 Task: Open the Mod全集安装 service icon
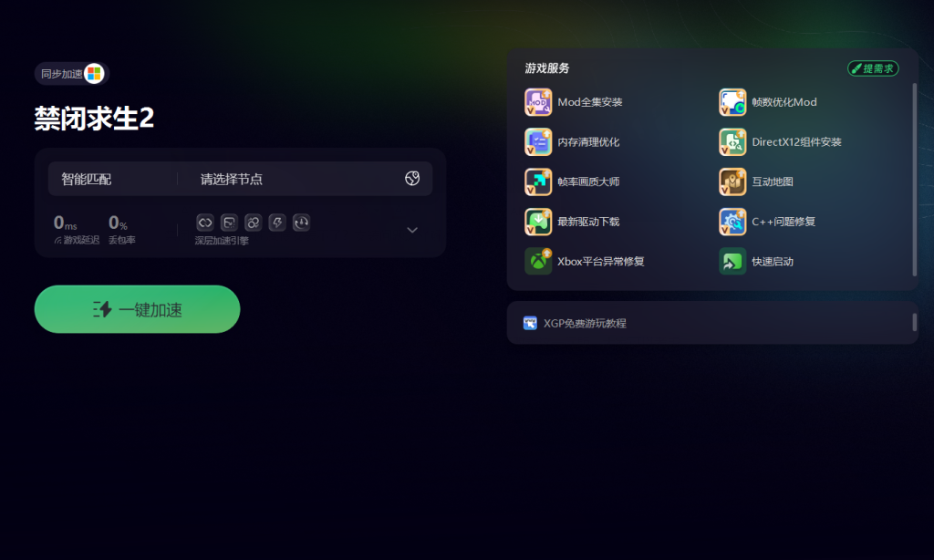tap(538, 102)
